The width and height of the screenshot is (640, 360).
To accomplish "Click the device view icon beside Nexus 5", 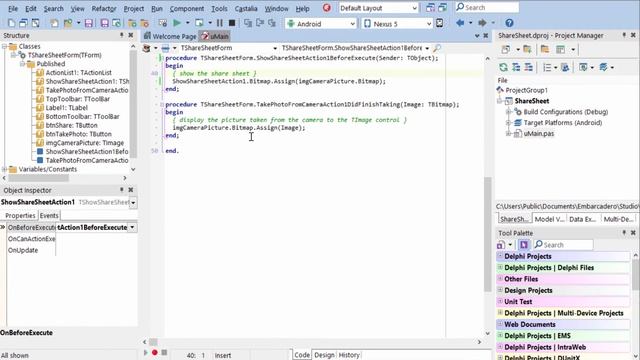I will tap(440, 23).
